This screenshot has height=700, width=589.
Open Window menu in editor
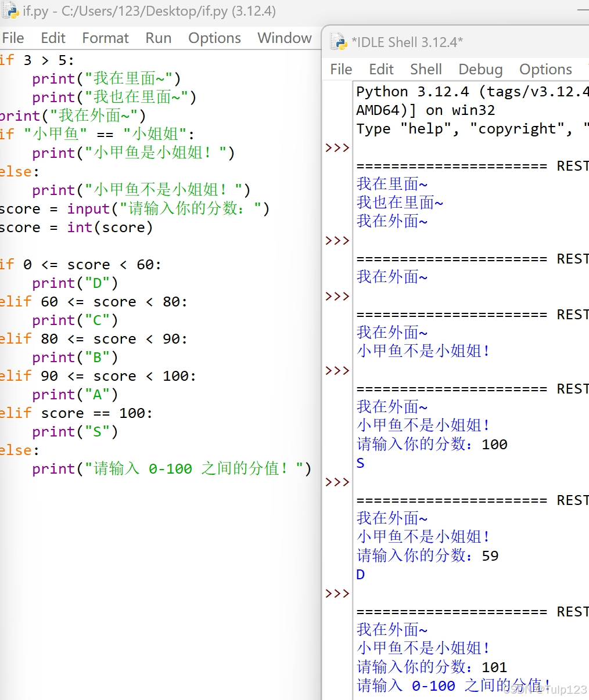pyautogui.click(x=285, y=38)
